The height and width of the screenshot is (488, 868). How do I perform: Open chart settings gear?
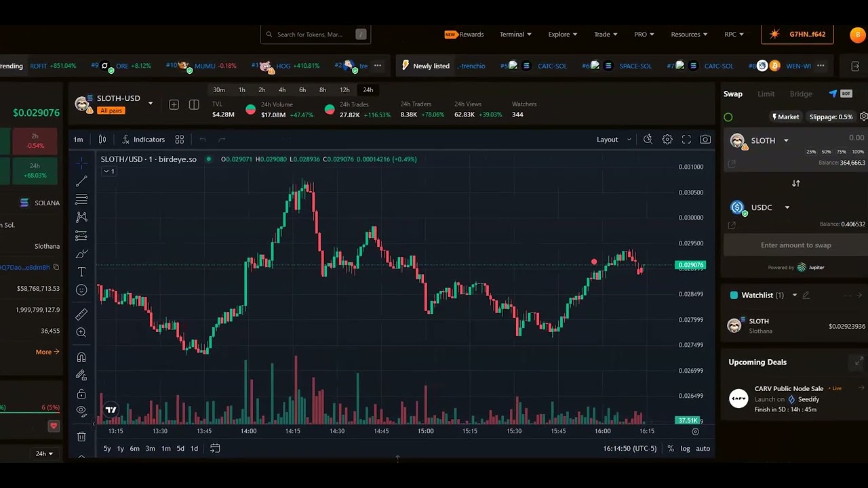(667, 140)
